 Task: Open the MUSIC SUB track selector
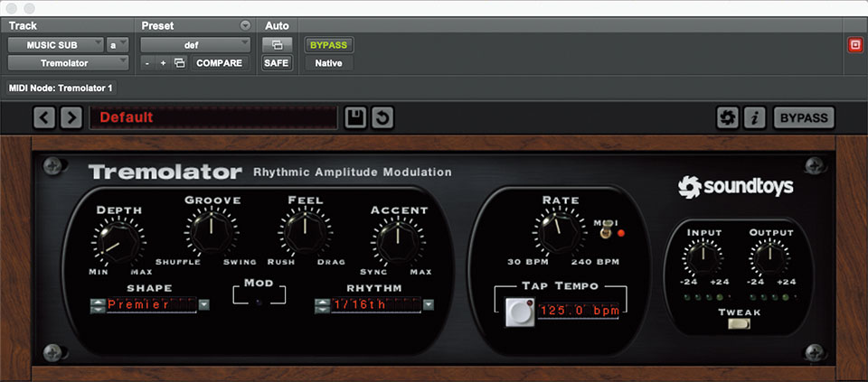[55, 45]
